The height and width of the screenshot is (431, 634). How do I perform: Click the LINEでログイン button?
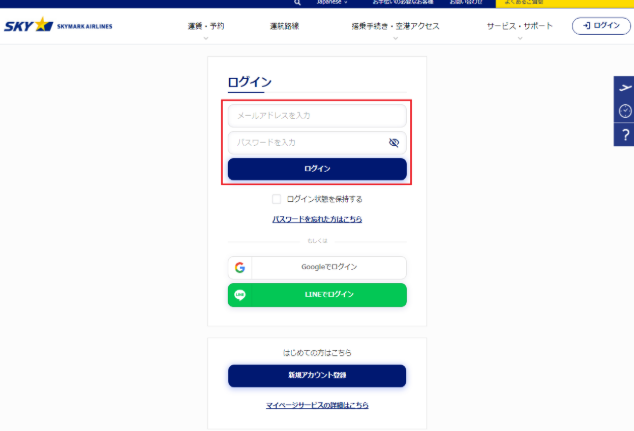click(317, 295)
